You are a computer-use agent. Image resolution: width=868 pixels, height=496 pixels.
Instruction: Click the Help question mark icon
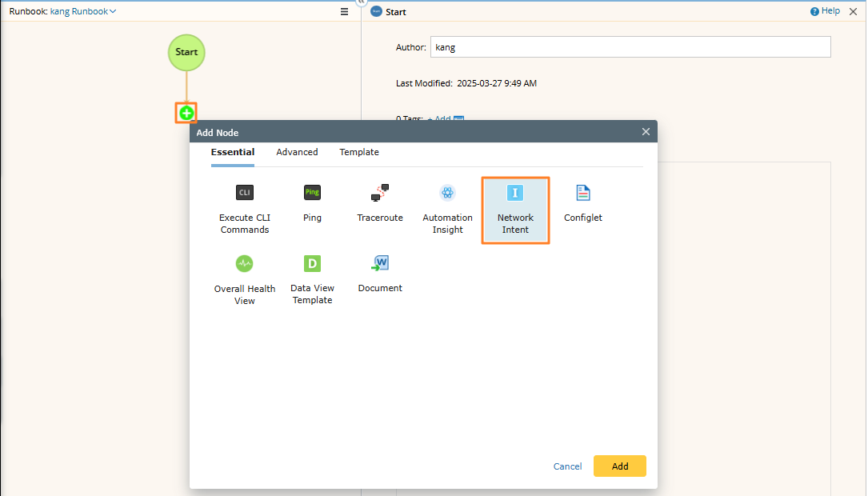[x=814, y=12]
